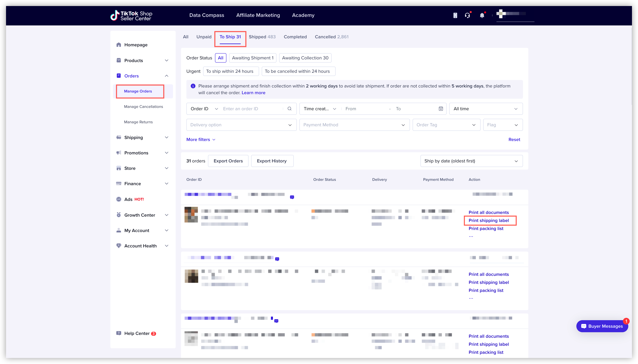Click the info icon in shipment notice
638x364 pixels.
click(193, 86)
